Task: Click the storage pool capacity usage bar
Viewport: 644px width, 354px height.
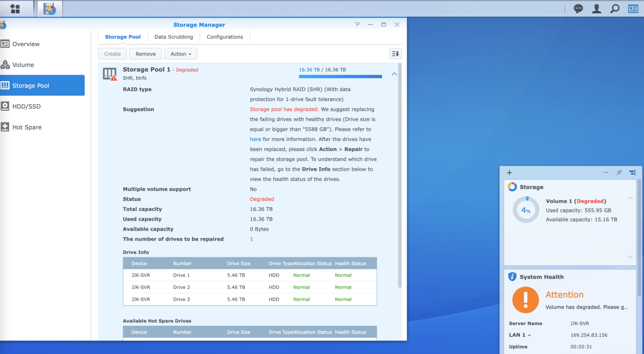Action: click(x=340, y=77)
